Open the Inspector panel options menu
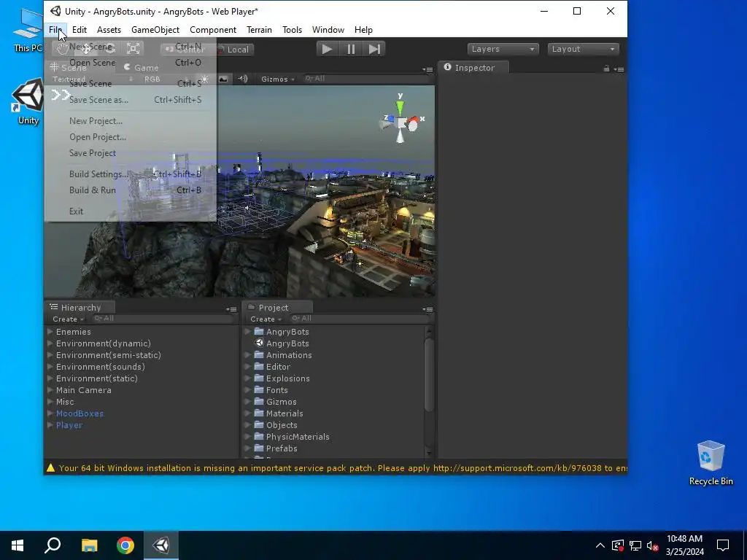Screen dimensions: 747x560 pyautogui.click(x=619, y=69)
